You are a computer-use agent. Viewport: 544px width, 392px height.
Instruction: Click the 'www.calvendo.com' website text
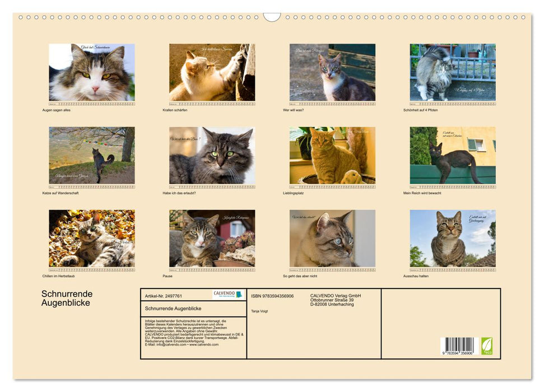[204, 344]
